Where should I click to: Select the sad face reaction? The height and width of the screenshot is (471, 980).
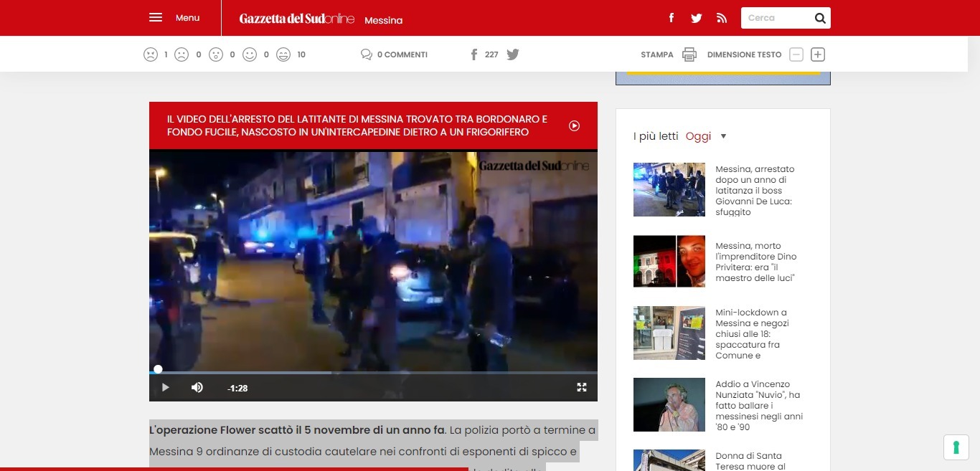coord(182,54)
